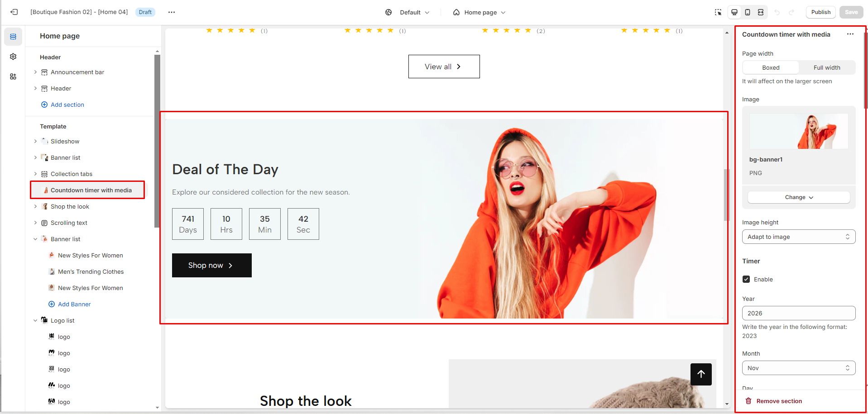Select the sections panel icon

coord(13,37)
